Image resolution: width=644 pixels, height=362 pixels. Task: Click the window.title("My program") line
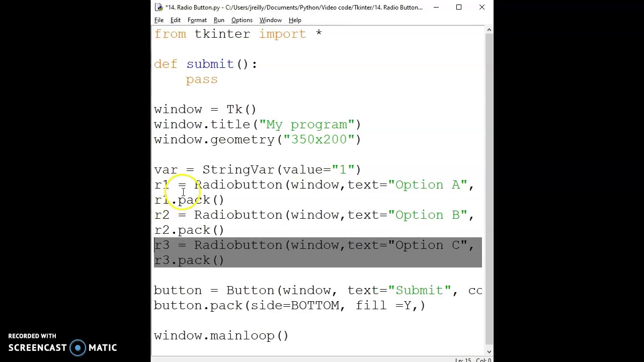point(257,125)
